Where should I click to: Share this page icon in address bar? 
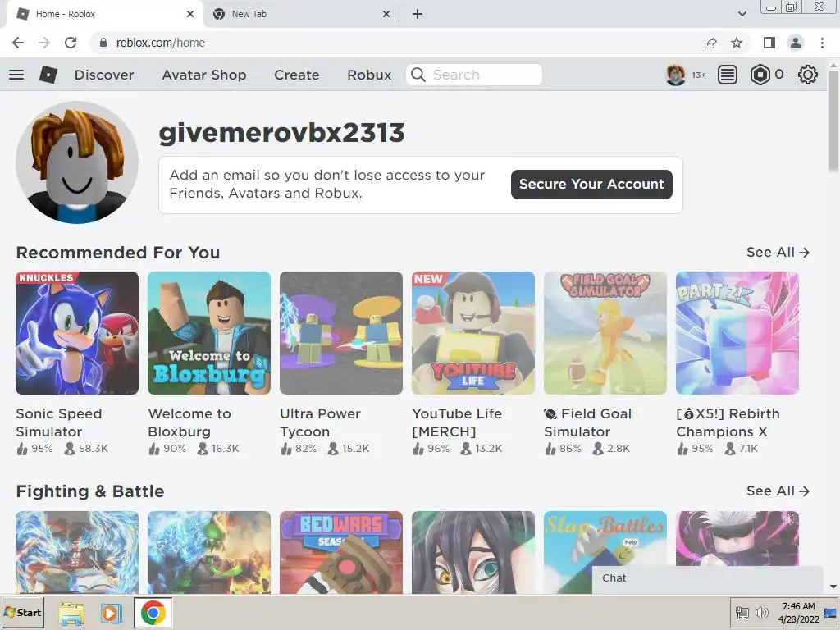tap(710, 43)
